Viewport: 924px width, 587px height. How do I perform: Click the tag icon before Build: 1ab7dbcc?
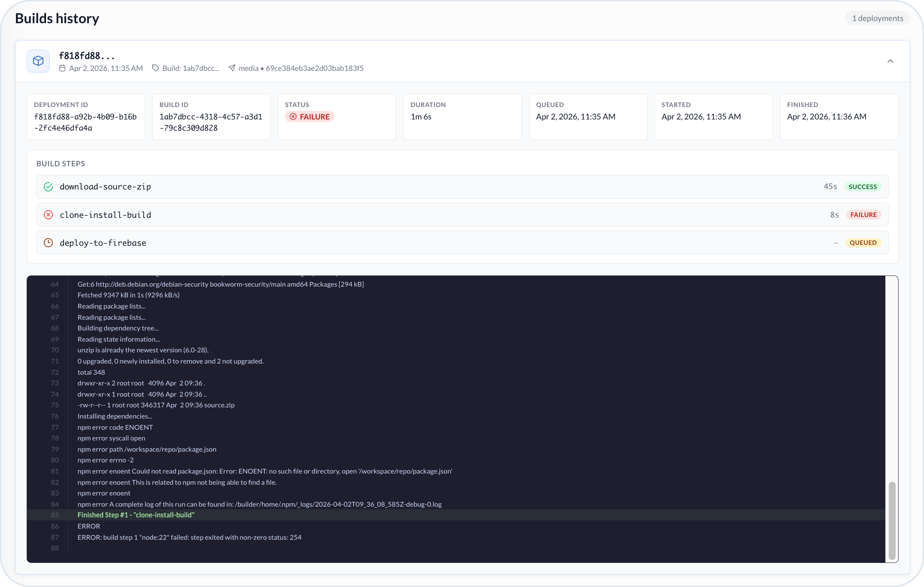156,68
